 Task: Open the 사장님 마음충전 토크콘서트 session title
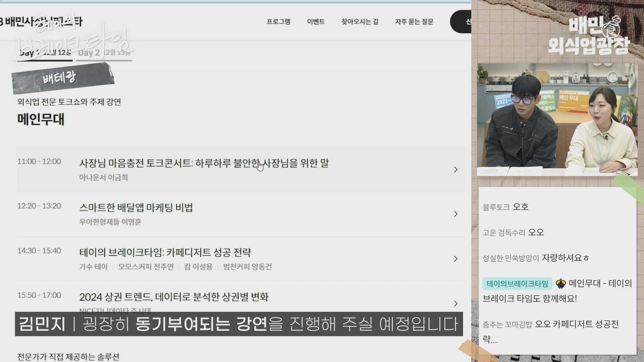[x=204, y=163]
